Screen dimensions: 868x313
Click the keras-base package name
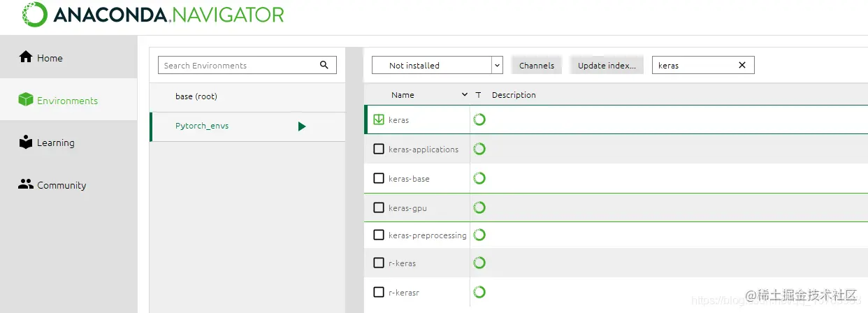(409, 179)
